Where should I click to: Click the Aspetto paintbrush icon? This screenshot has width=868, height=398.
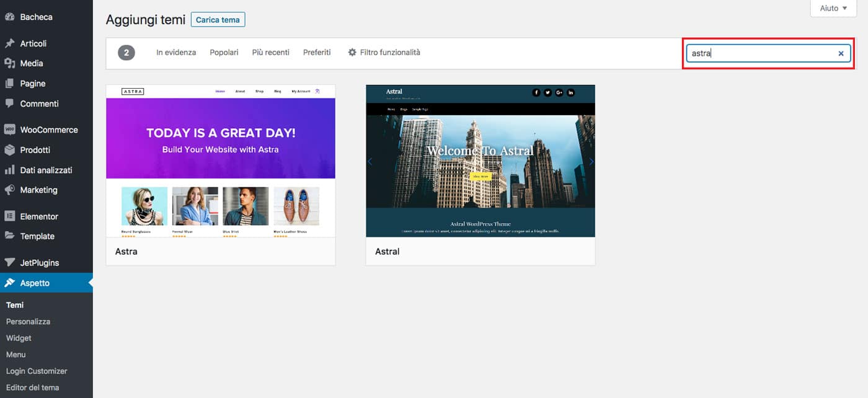[x=9, y=283]
